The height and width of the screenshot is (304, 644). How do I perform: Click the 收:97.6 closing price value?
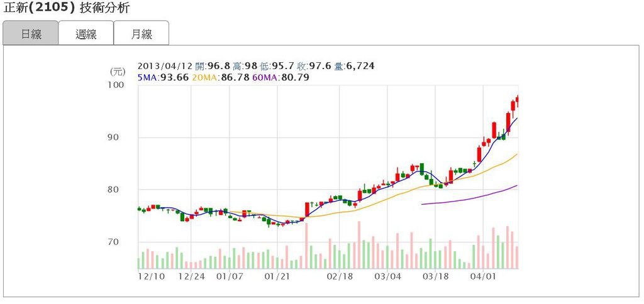pyautogui.click(x=314, y=66)
